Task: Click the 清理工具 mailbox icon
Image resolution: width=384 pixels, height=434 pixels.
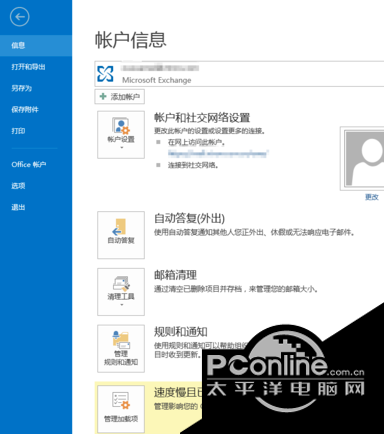Action: pyautogui.click(x=121, y=283)
